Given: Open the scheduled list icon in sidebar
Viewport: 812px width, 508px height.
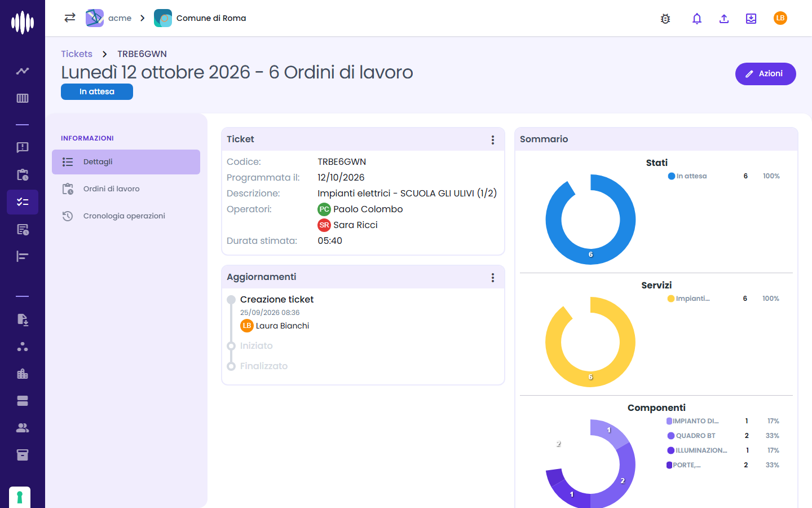Looking at the screenshot, I should [x=23, y=229].
